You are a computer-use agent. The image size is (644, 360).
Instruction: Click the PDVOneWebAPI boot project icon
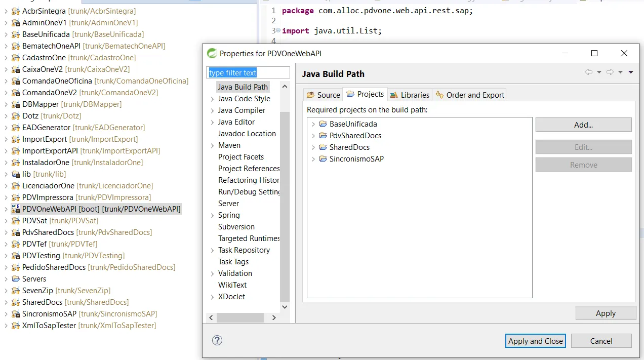(15, 209)
